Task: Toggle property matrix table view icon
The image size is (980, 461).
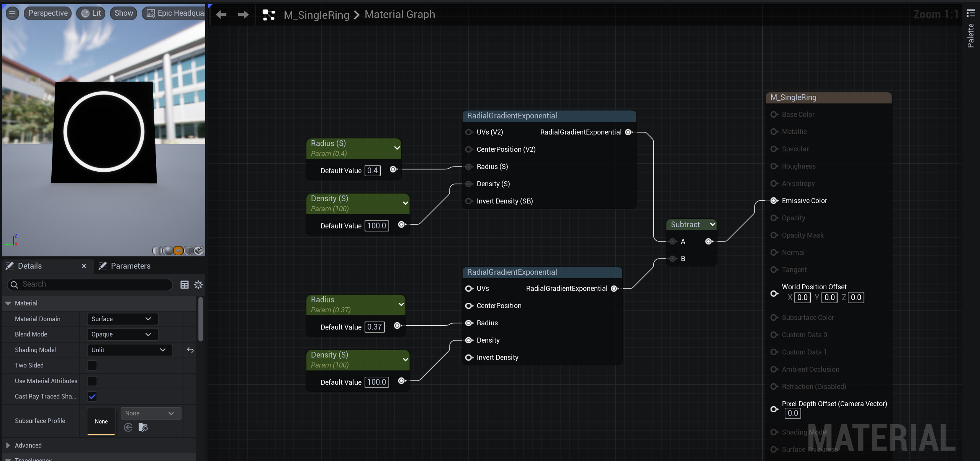Action: pyautogui.click(x=185, y=284)
